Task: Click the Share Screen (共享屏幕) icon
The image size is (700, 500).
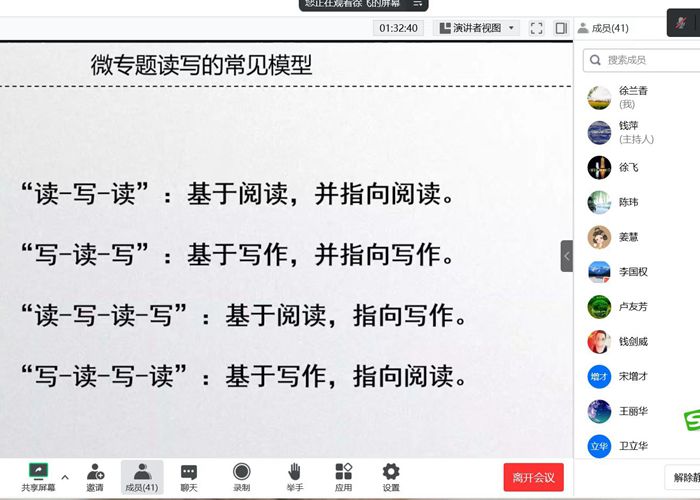Action: pos(38,471)
